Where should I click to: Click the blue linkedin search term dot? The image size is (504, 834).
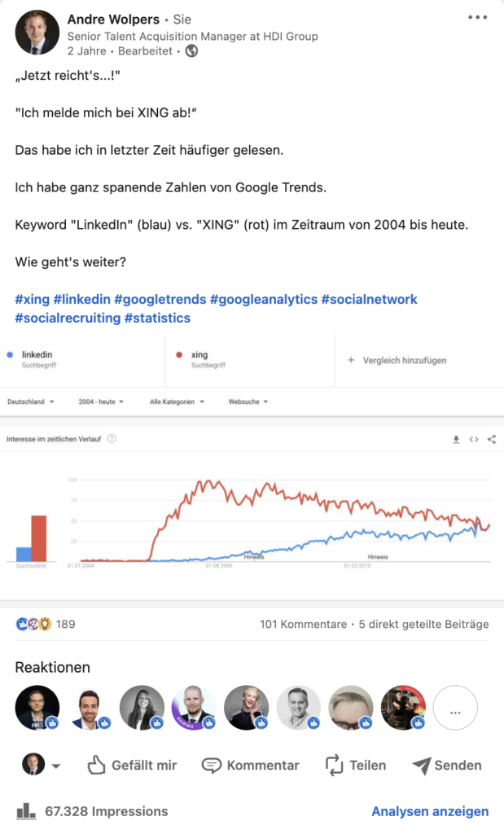coord(9,355)
